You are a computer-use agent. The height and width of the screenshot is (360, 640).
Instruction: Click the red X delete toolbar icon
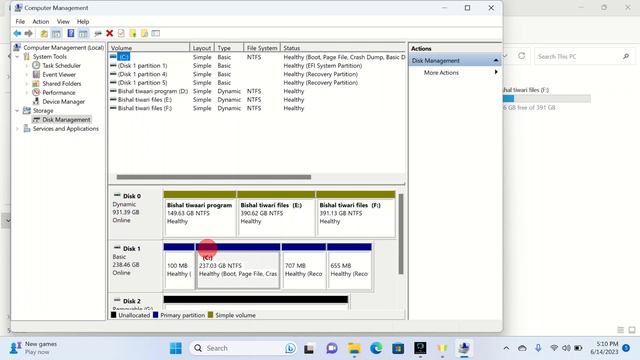[109, 33]
